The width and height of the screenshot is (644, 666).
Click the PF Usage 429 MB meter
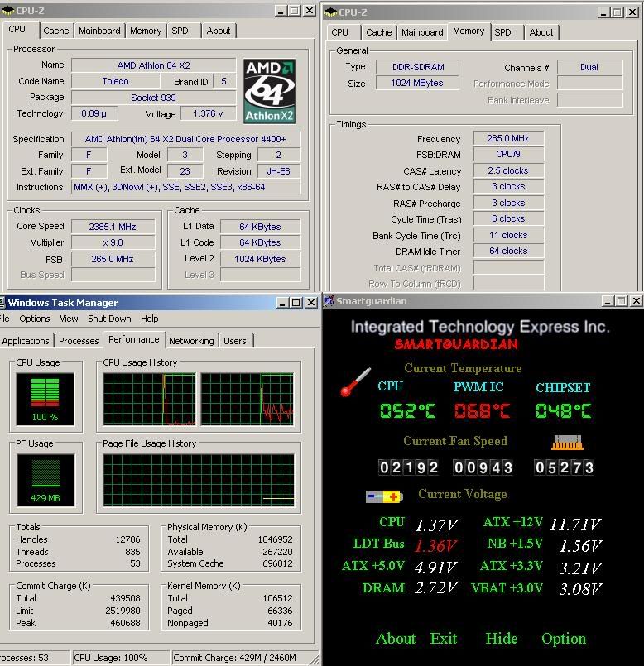point(46,480)
